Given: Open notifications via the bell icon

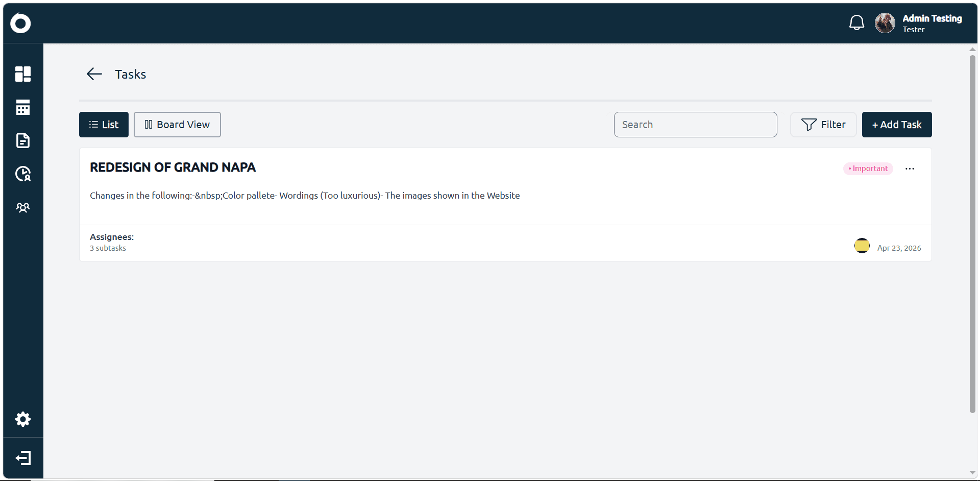Looking at the screenshot, I should pyautogui.click(x=857, y=22).
